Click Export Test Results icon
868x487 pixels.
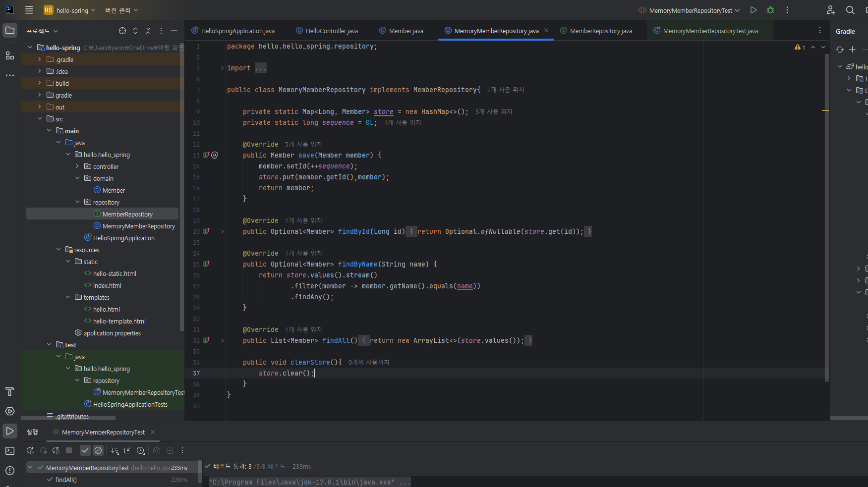pos(170,450)
